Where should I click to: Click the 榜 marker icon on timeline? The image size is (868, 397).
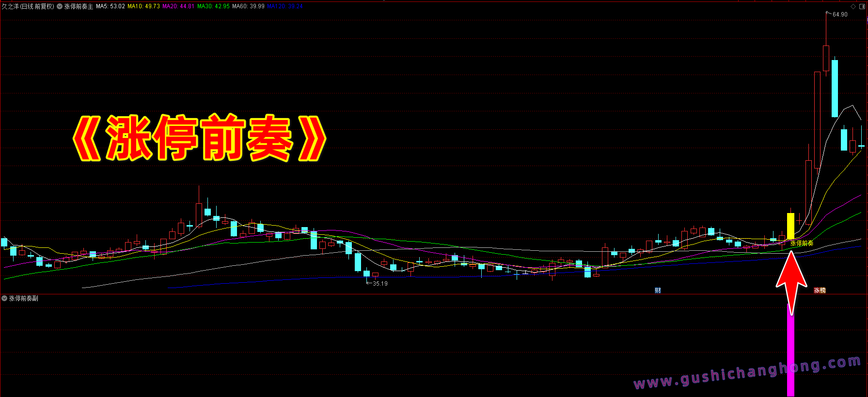822,290
